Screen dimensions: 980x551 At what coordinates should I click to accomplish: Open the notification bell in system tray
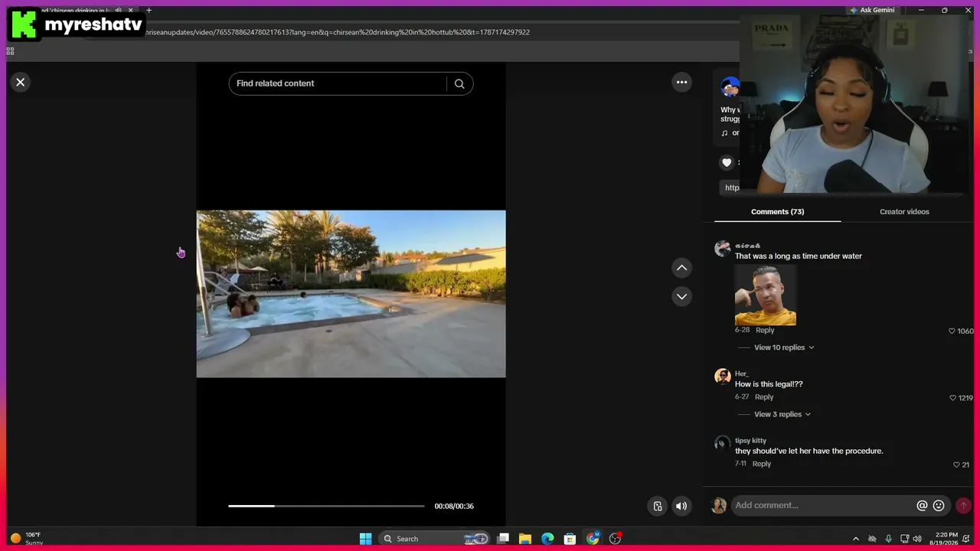pos(966,539)
